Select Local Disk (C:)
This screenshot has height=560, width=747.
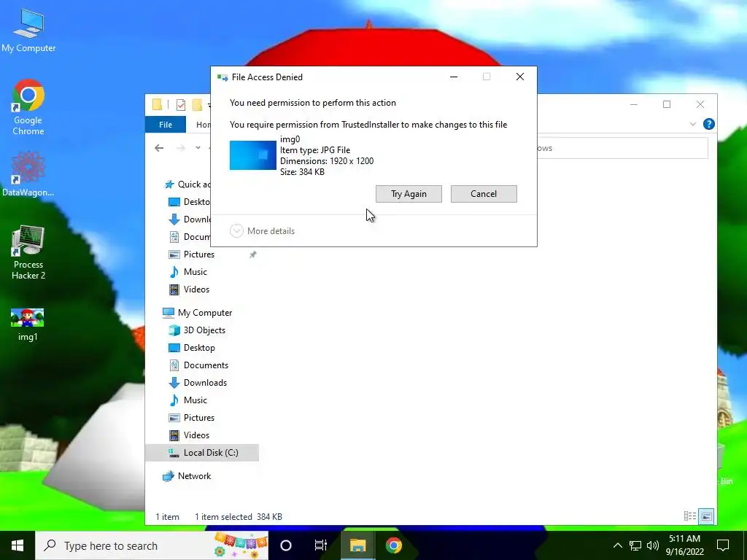203,453
